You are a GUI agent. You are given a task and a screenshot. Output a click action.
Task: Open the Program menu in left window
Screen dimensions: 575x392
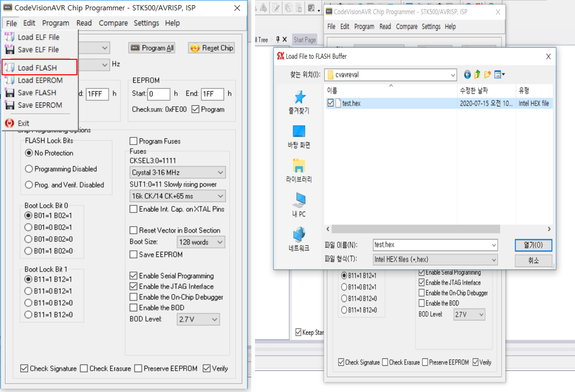(55, 23)
